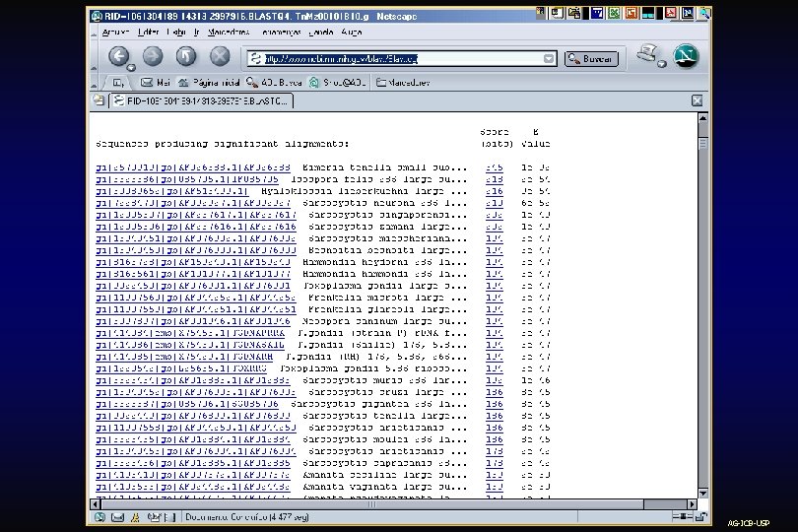Expand the URL bar history dropdown
The width and height of the screenshot is (798, 532).
pos(549,58)
